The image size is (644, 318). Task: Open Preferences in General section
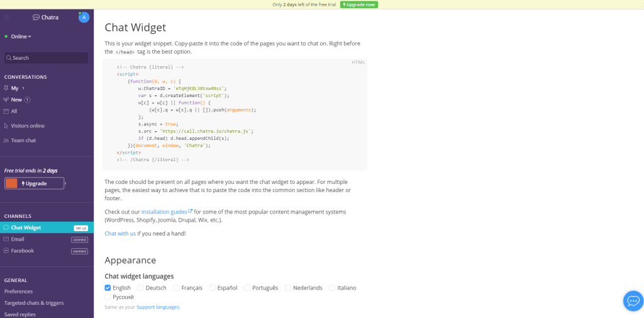(x=18, y=292)
